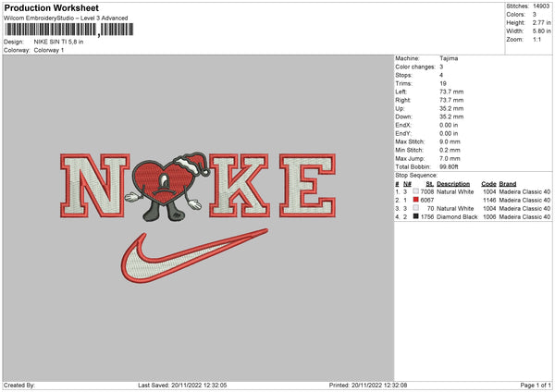The image size is (555, 392).
Task: Click the embroidered letter K in the design
Action: coord(240,186)
